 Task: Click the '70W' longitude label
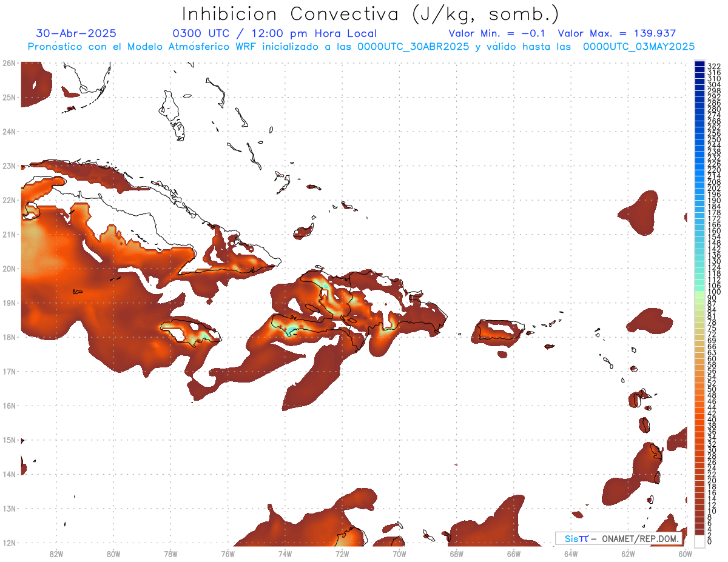[399, 554]
